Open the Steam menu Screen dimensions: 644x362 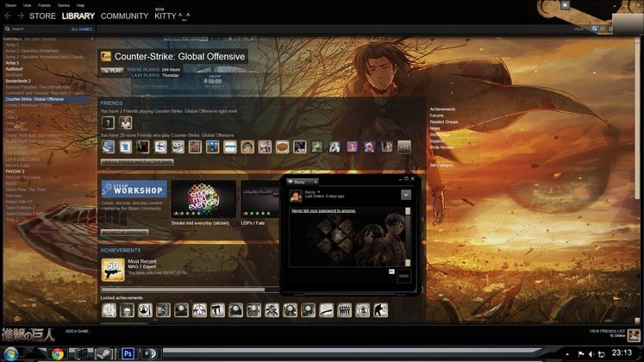10,5
